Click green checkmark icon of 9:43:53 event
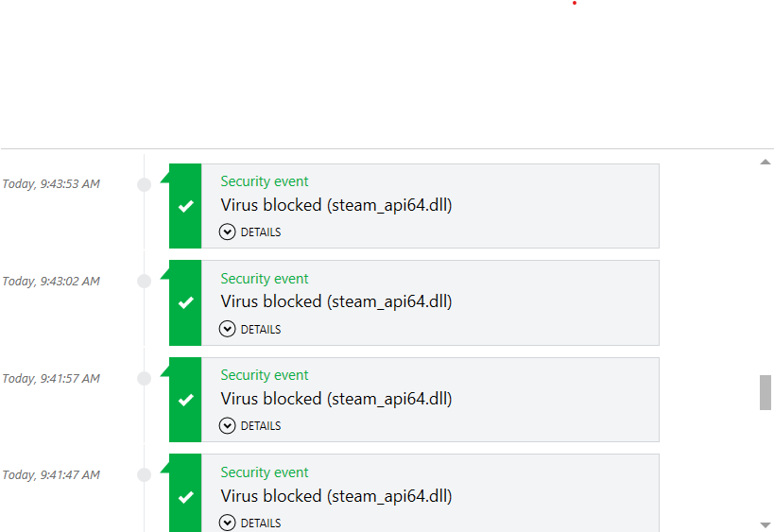The height and width of the screenshot is (532, 774). pos(185,206)
